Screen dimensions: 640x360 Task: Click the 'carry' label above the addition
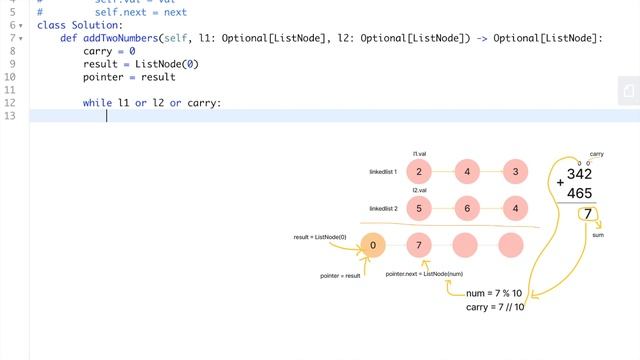596,154
